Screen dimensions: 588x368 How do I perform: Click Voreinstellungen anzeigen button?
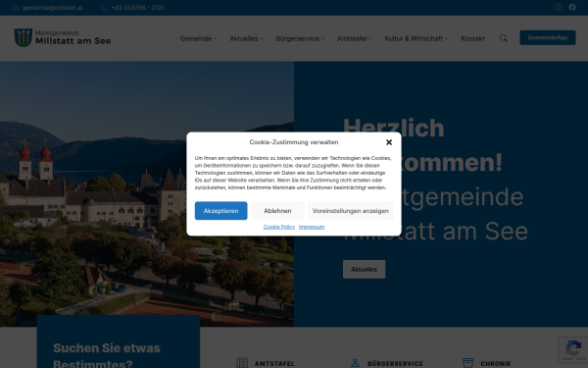[351, 211]
